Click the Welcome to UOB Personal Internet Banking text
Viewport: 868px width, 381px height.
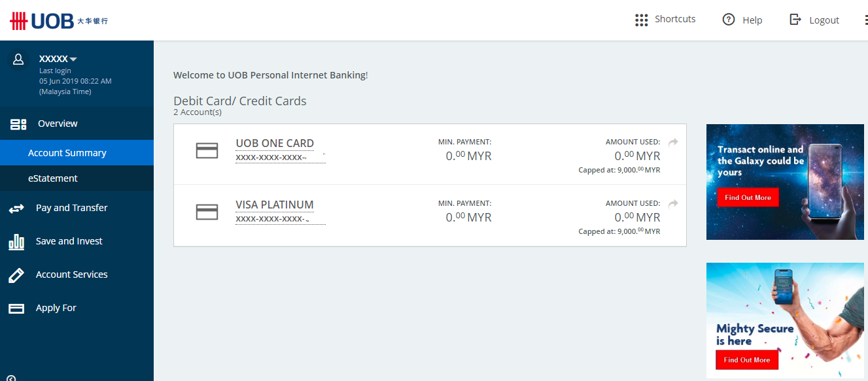coord(271,75)
